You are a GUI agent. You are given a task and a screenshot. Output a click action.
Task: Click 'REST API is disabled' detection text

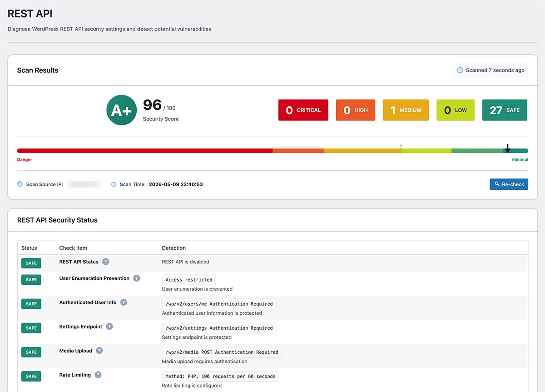pos(186,262)
